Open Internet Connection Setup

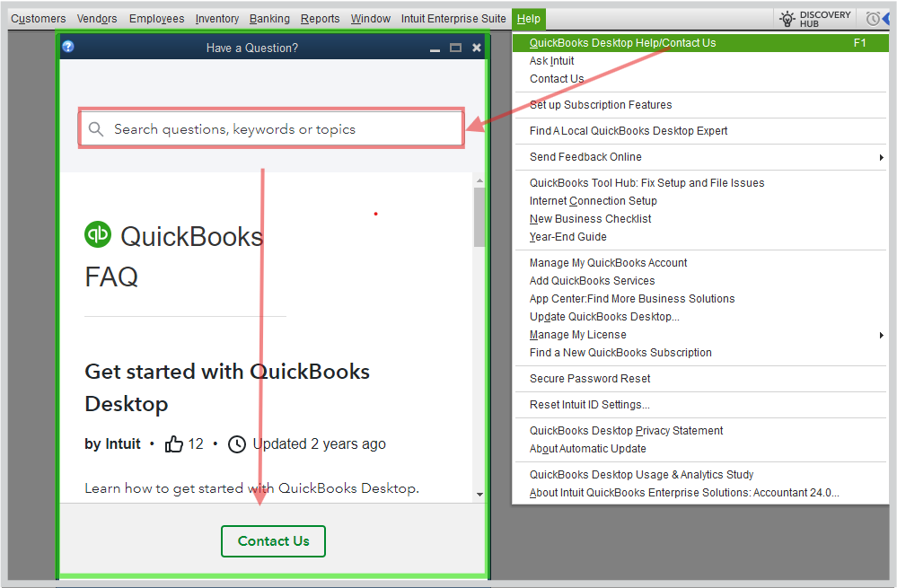(x=700, y=201)
